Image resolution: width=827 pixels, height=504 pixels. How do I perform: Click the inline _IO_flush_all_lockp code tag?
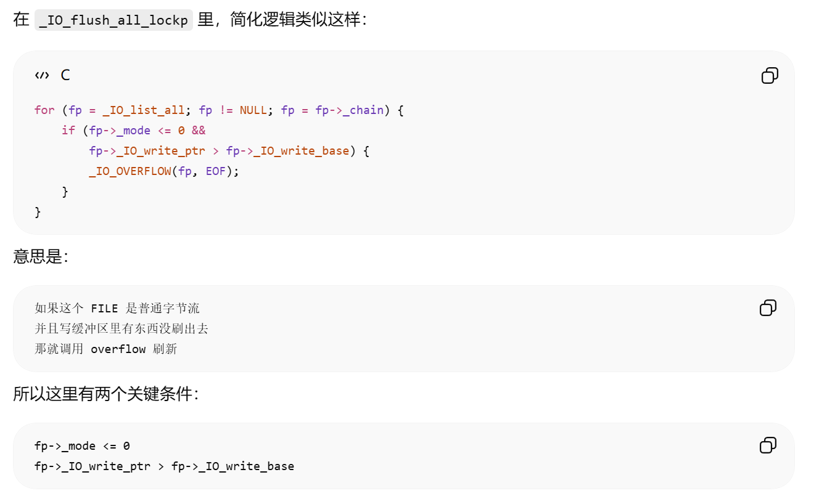point(114,20)
